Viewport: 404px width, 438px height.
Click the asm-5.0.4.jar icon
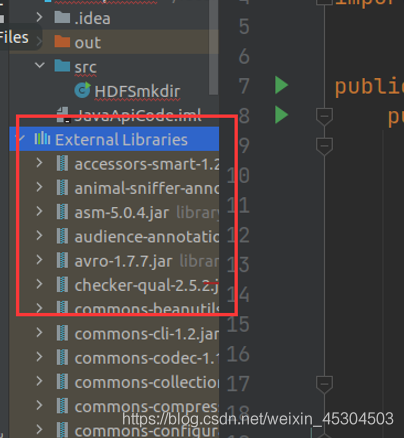[x=62, y=212]
